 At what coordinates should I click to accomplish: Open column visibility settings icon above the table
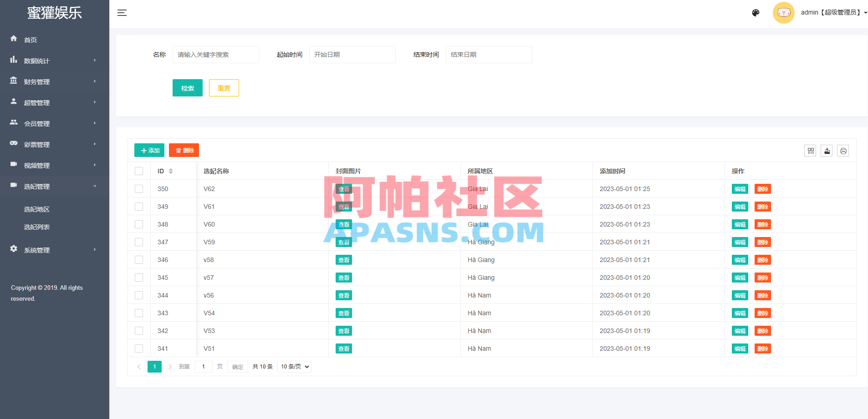tap(811, 151)
